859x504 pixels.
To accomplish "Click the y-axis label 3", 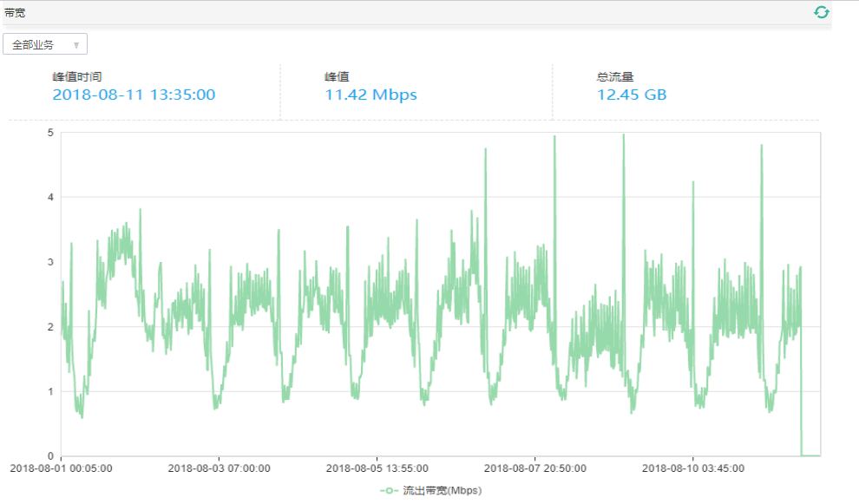I will click(50, 262).
